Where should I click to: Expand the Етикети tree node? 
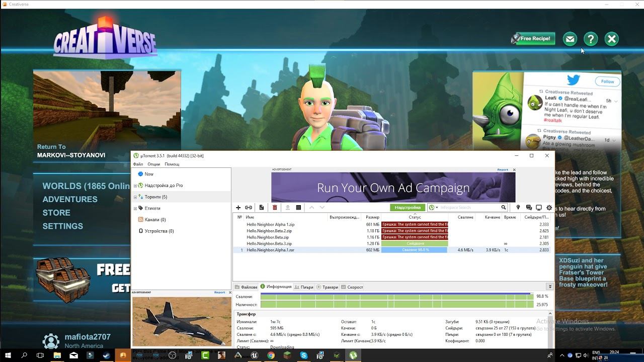tap(135, 208)
